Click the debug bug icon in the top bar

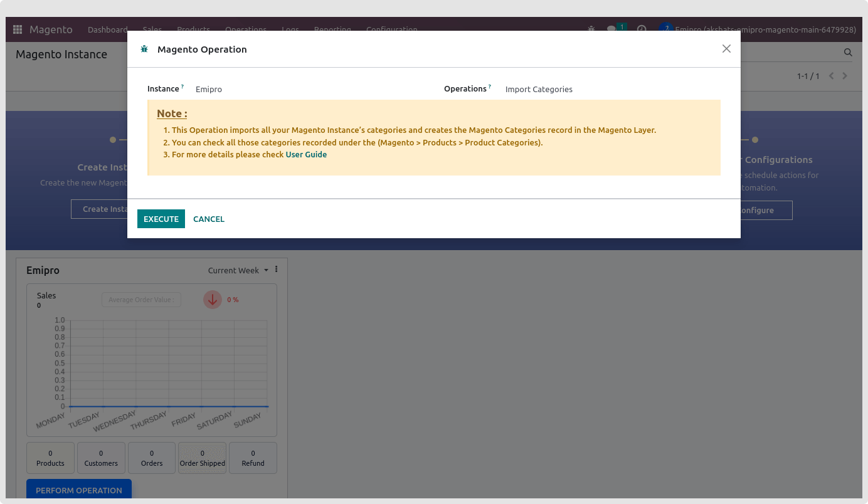tap(590, 29)
